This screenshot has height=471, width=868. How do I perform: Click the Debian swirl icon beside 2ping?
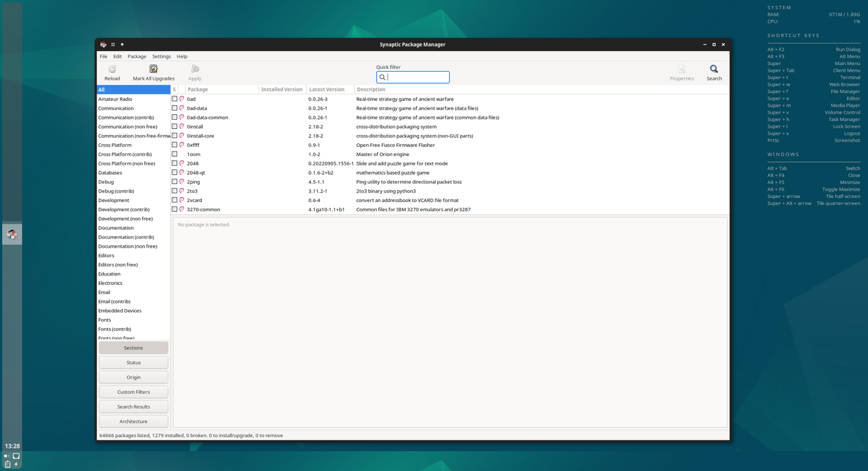coord(182,182)
